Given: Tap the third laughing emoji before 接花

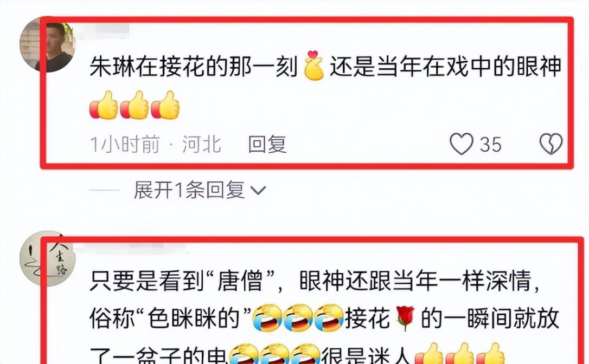Looking at the screenshot, I should coord(329,318).
